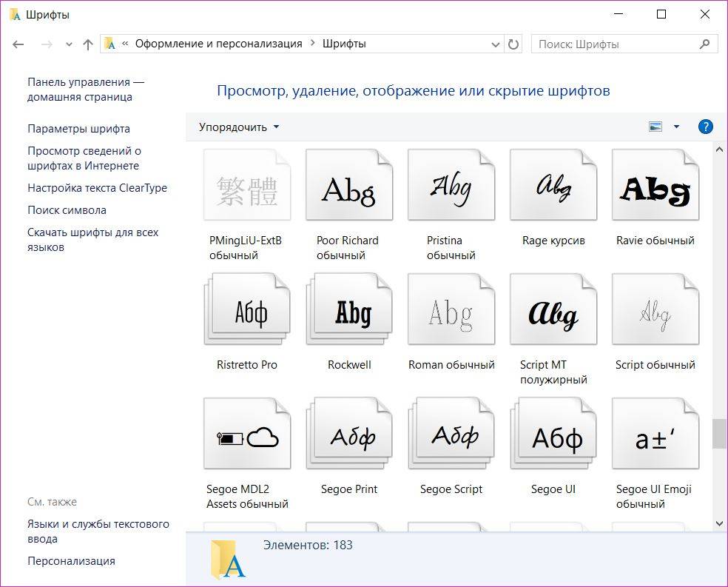Click the title bar fonts folder icon
The width and height of the screenshot is (728, 587).
pos(16,15)
